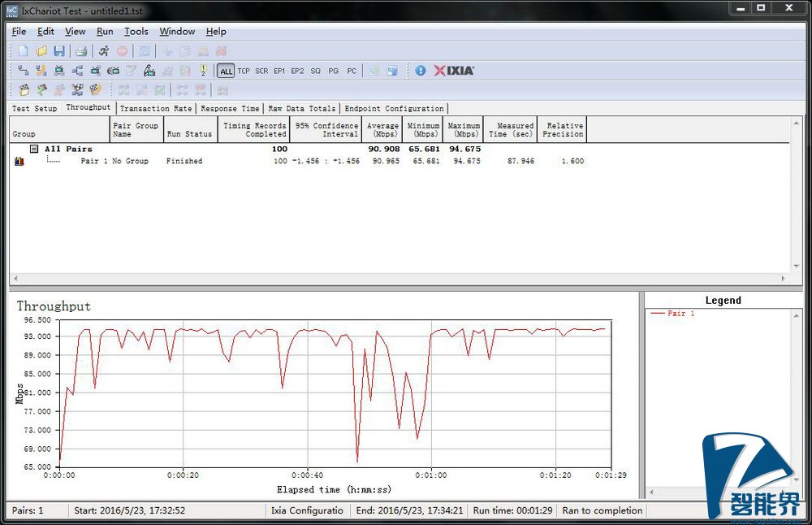The image size is (812, 525).
Task: Open a test file with folder icon
Action: (41, 51)
